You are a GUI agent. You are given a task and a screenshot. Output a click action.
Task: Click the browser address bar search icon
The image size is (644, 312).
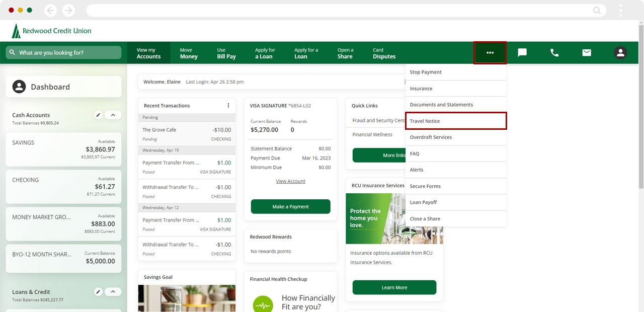click(597, 10)
